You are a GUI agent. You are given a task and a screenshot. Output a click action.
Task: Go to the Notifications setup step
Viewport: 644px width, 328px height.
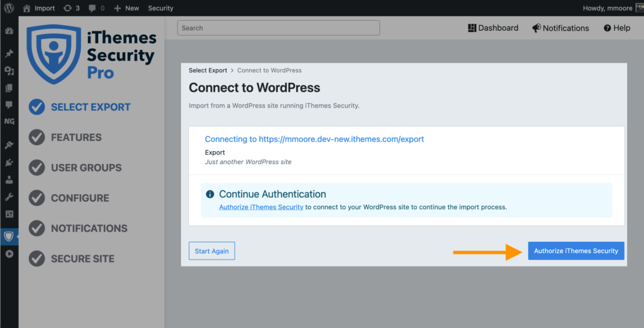click(89, 228)
